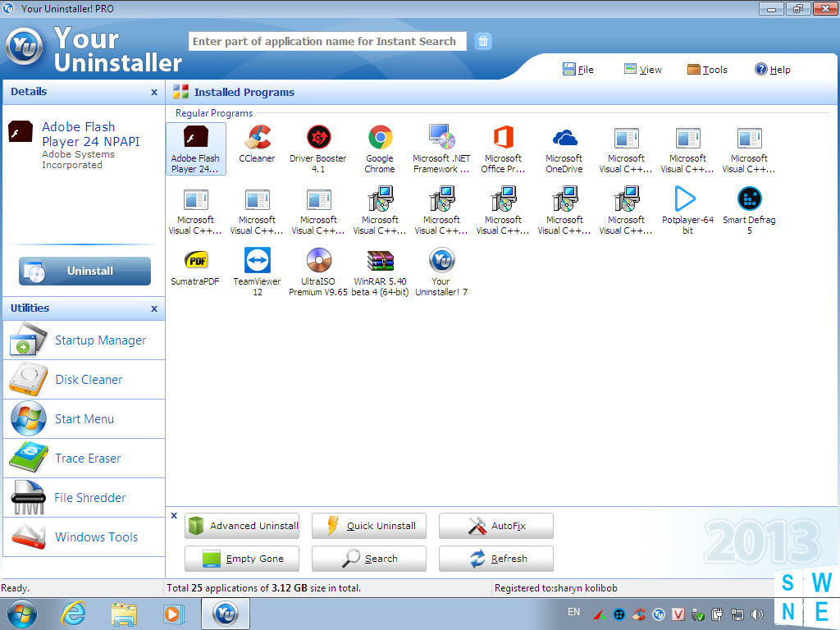Screen dimensions: 840x630
Task: Click the trash icon beside search box
Action: [x=482, y=41]
